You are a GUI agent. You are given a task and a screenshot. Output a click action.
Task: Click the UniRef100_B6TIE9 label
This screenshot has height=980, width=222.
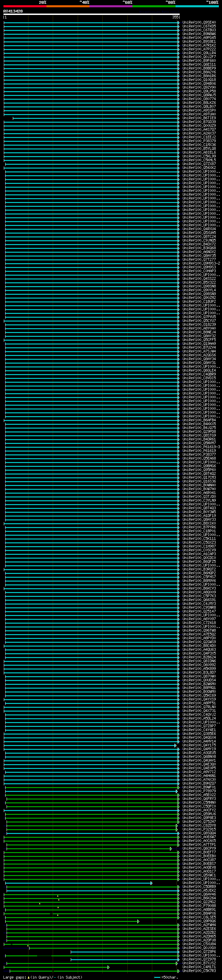[x=199, y=118]
